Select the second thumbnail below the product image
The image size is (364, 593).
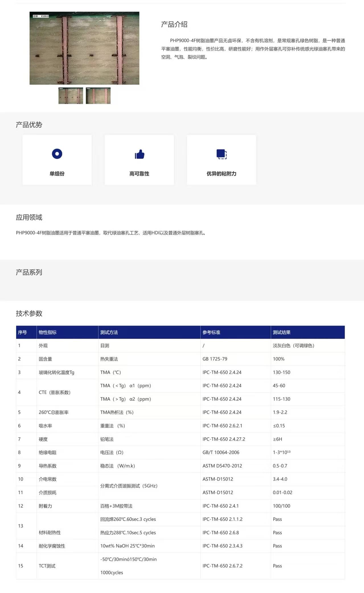[x=98, y=96]
